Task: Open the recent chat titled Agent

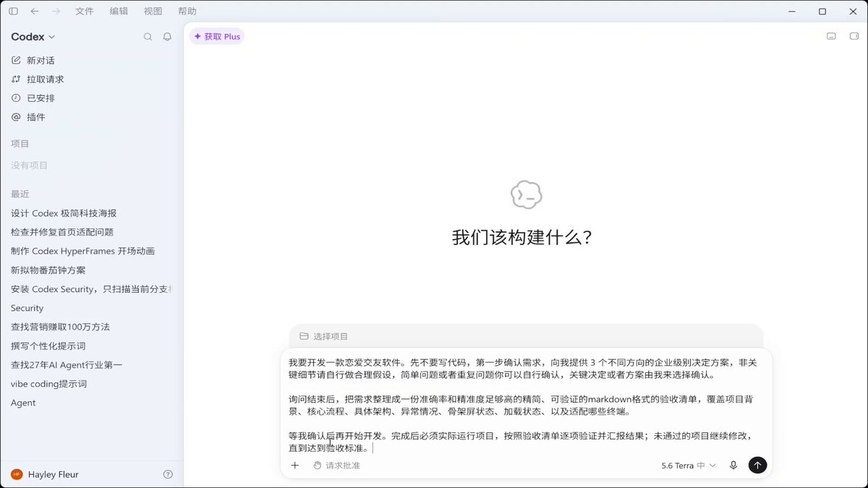Action: (23, 403)
